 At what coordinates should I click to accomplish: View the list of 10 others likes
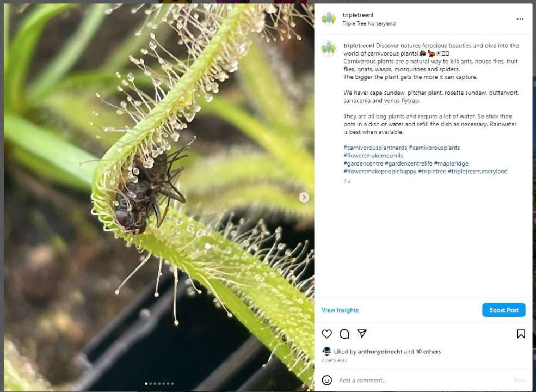pos(428,351)
